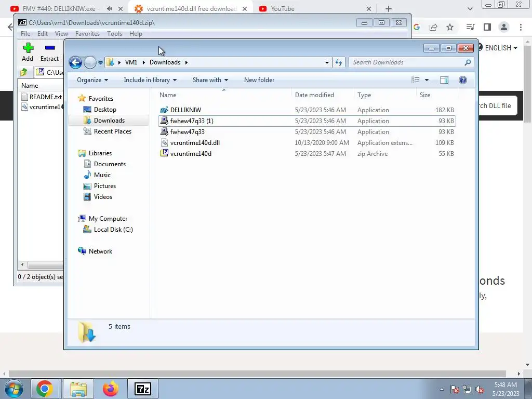Open the Help menu in 7-Zip
This screenshot has height=399, width=532.
tap(136, 34)
